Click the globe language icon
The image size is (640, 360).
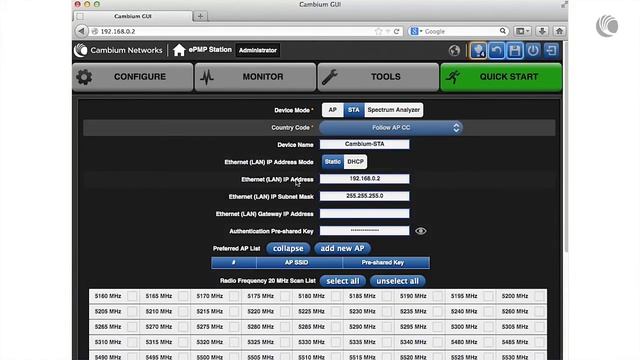[x=454, y=51]
